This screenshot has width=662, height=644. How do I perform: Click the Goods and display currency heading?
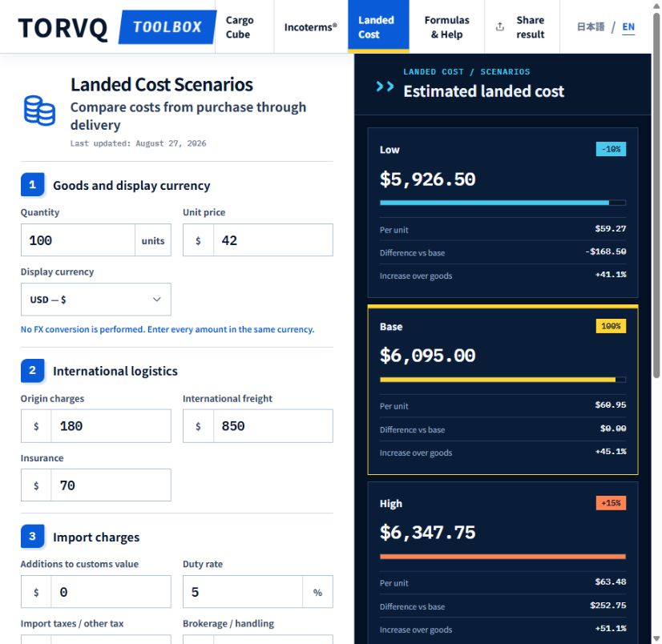(x=131, y=185)
